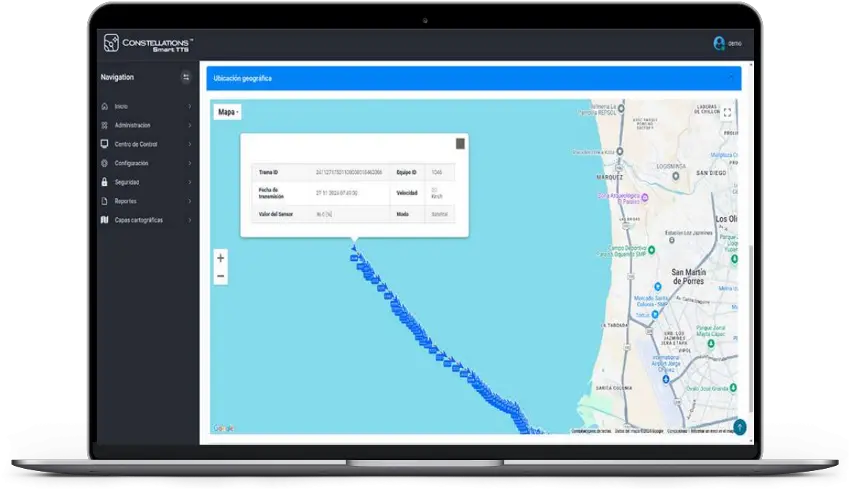The image size is (850, 490).
Task: Click the demo user avatar icon
Action: [x=718, y=43]
